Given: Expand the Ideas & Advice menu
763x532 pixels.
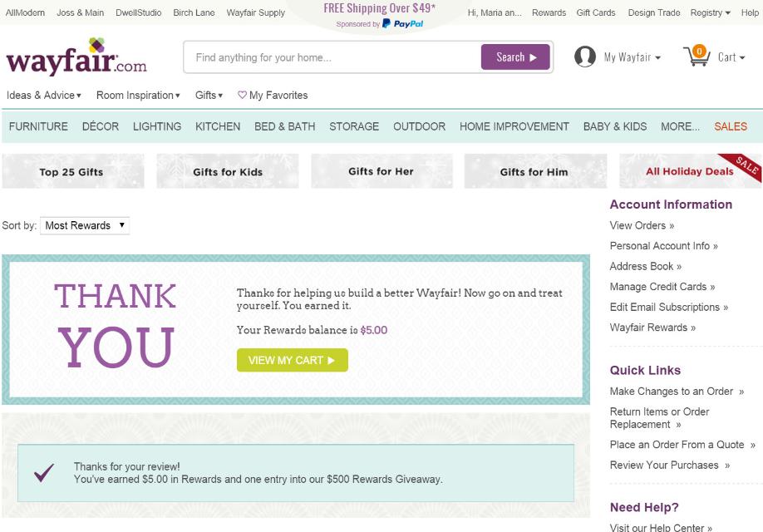Looking at the screenshot, I should [44, 96].
